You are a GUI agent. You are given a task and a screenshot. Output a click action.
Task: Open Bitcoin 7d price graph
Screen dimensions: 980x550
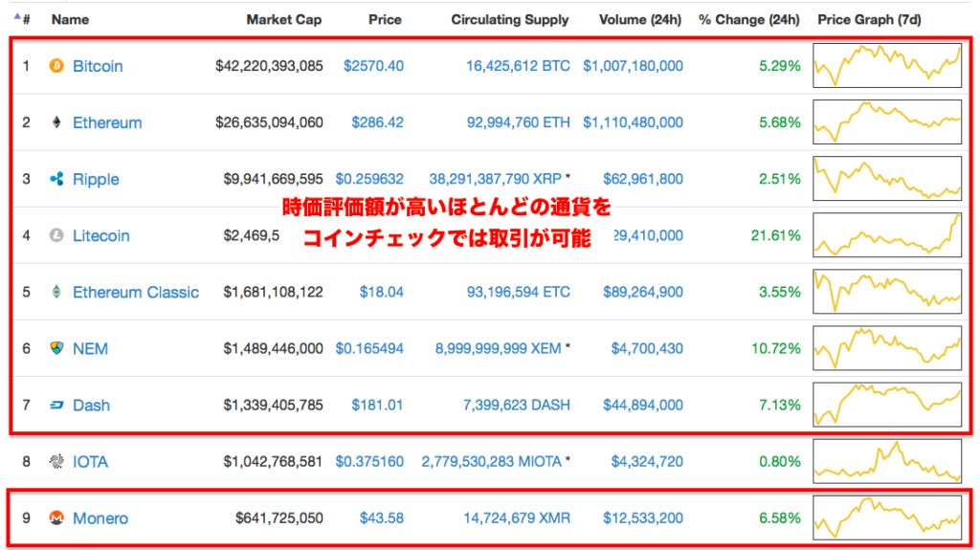click(x=887, y=66)
